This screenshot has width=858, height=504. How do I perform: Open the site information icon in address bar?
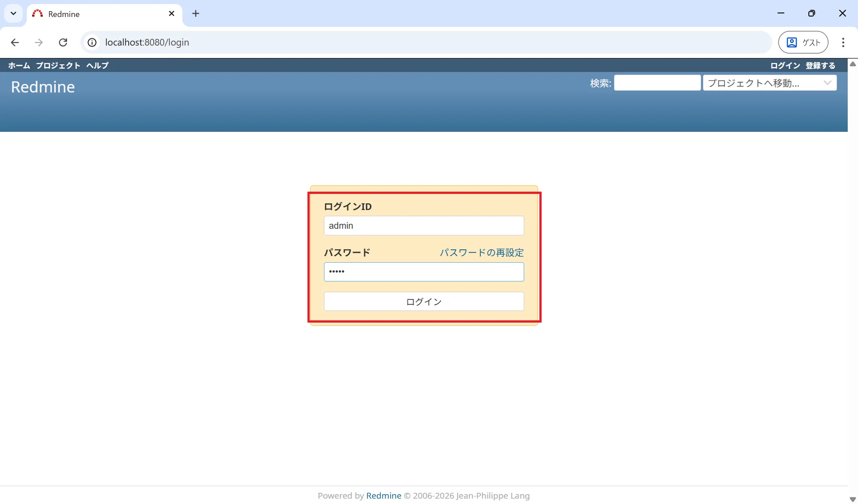click(92, 42)
